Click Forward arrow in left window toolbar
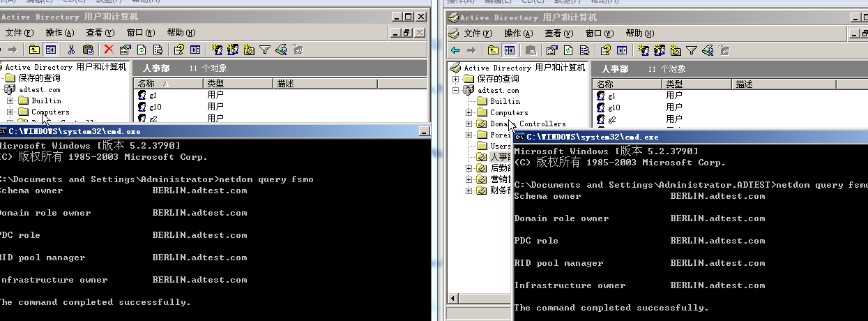 tap(12, 50)
